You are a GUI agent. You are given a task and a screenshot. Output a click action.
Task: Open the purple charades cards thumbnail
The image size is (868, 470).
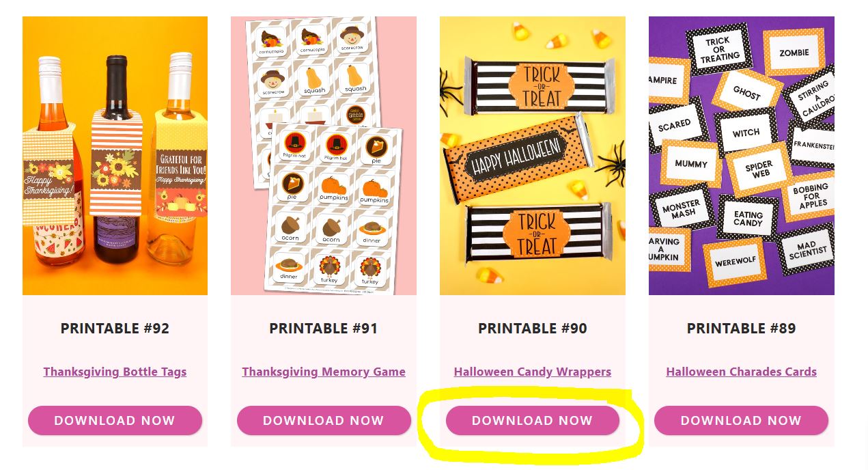[741, 156]
